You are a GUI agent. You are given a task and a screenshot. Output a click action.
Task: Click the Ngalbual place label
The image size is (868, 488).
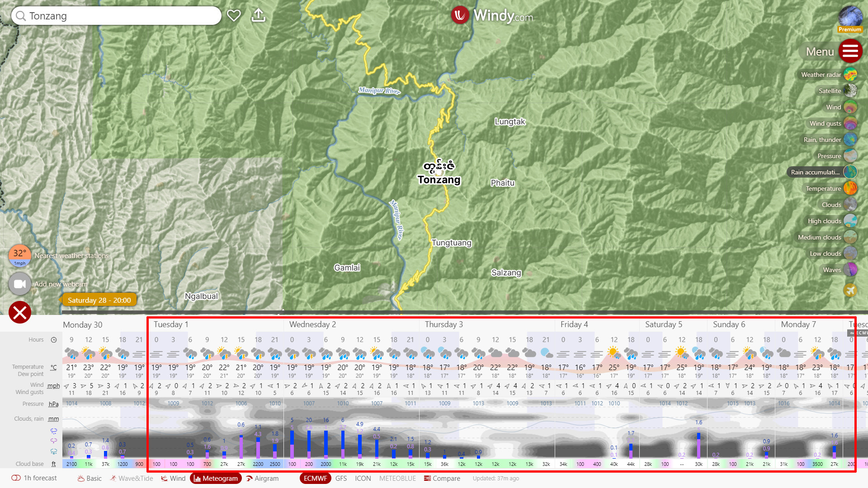point(201,296)
